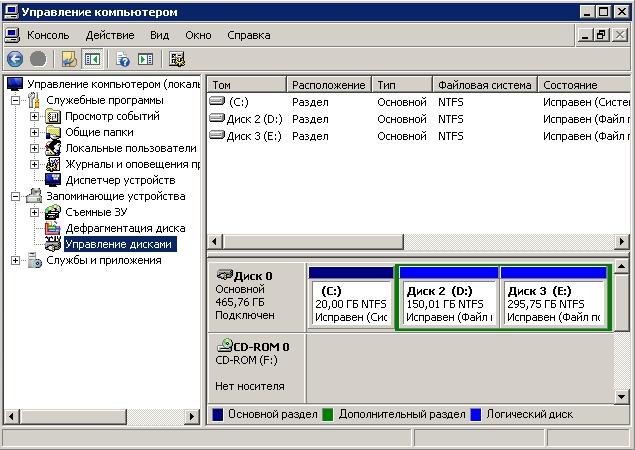Select the Общие папки tree item
Viewport: 635px width, 450px height.
[x=98, y=132]
